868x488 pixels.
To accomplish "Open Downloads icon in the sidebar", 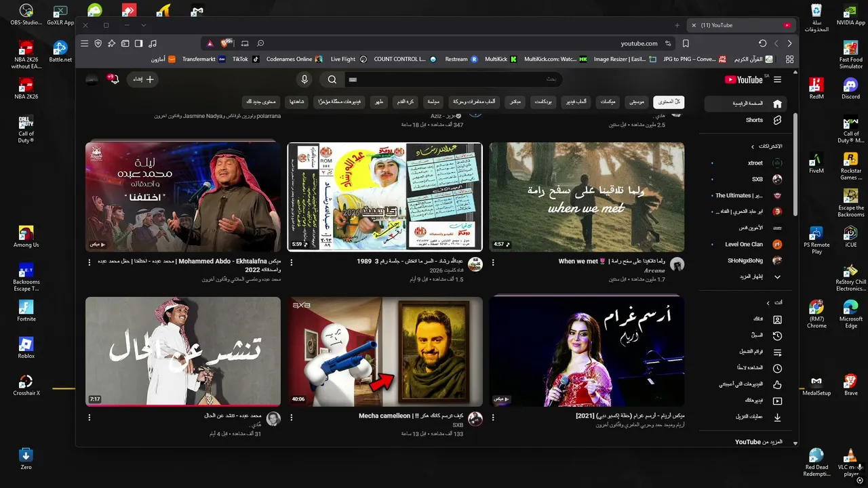I will coord(777,418).
